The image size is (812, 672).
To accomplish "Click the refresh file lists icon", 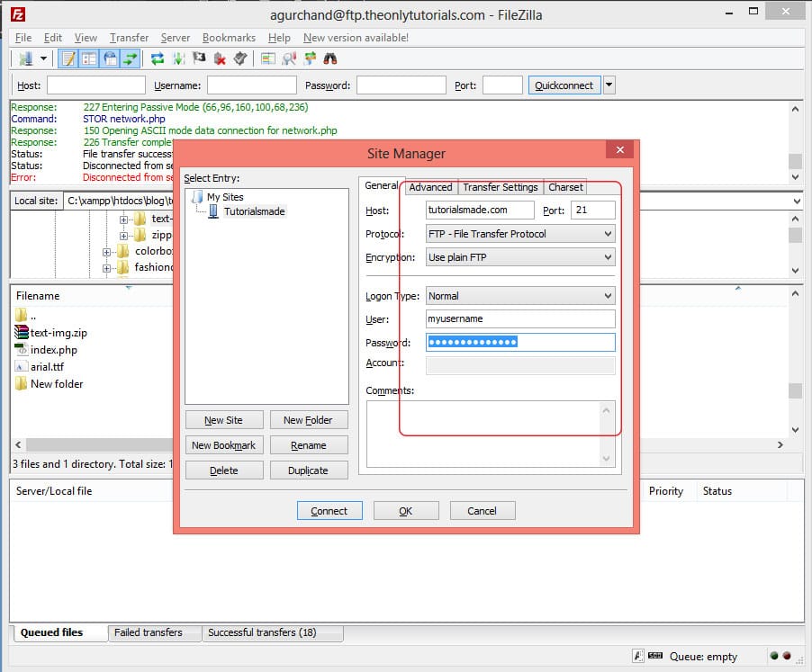I will coord(158,58).
